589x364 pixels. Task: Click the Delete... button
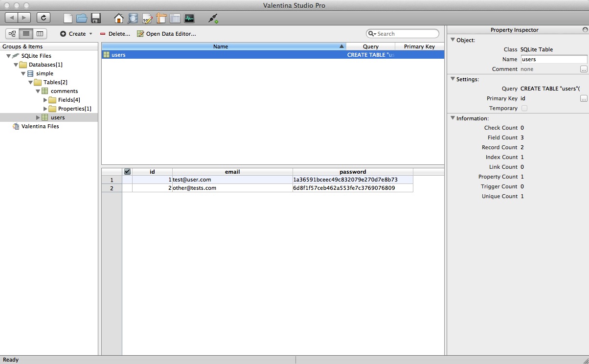click(115, 34)
